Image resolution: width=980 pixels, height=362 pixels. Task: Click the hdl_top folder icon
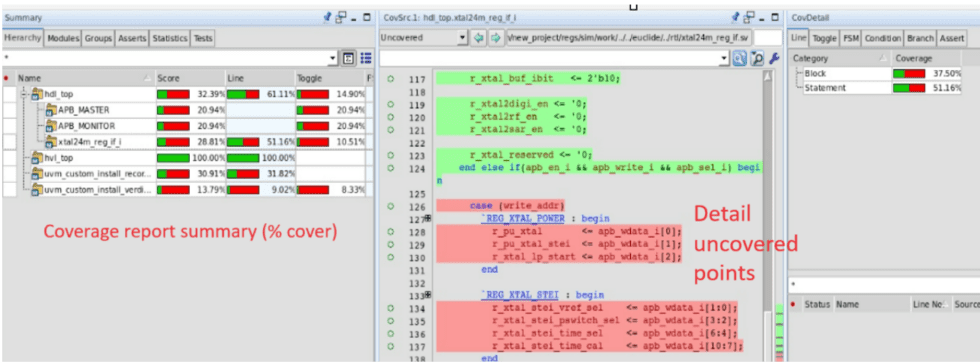pyautogui.click(x=36, y=94)
